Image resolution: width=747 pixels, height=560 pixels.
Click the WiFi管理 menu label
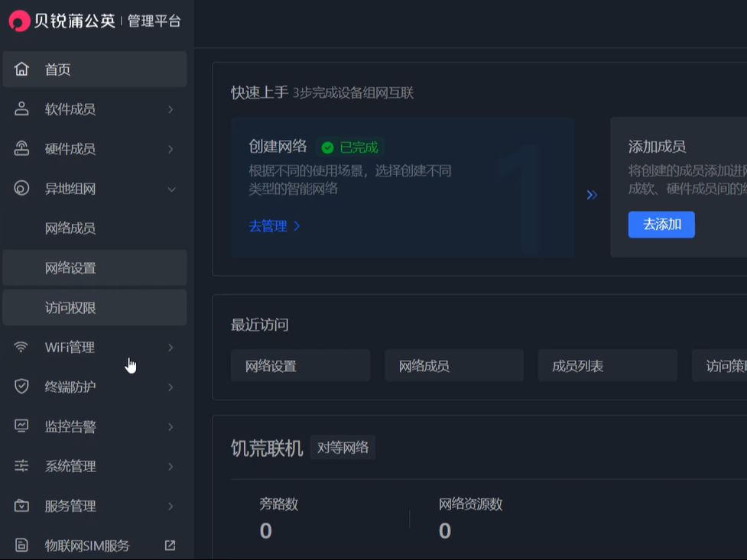pyautogui.click(x=70, y=347)
